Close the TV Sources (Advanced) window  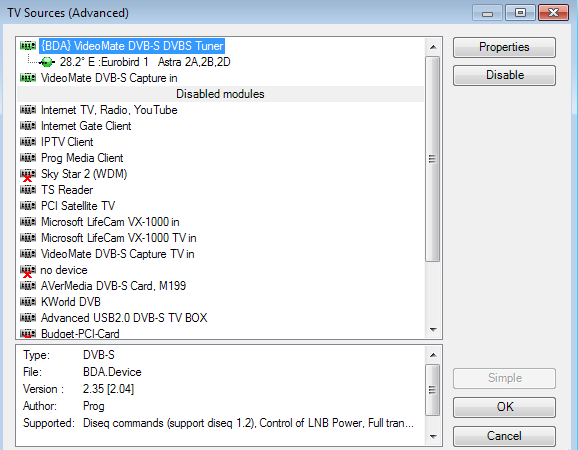(553, 13)
